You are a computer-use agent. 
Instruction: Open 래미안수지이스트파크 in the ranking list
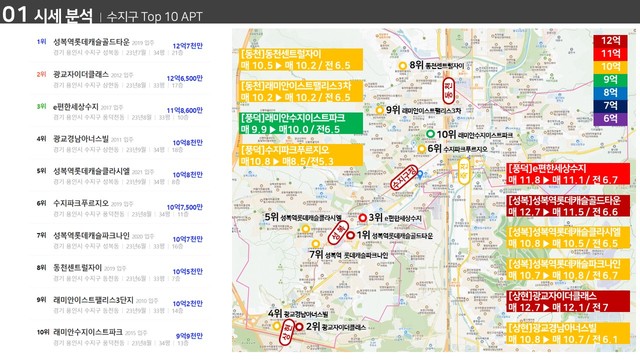(x=88, y=332)
